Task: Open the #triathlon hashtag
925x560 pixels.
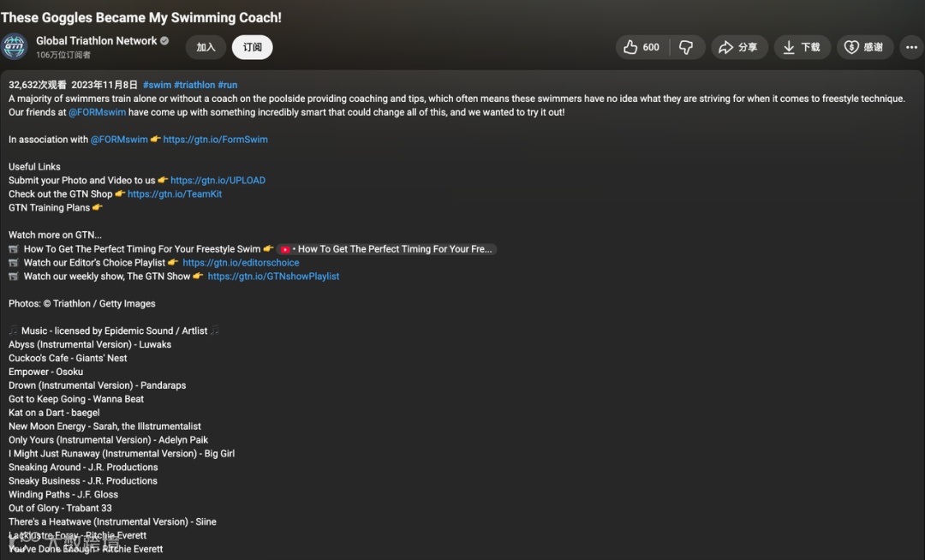Action: coord(194,85)
